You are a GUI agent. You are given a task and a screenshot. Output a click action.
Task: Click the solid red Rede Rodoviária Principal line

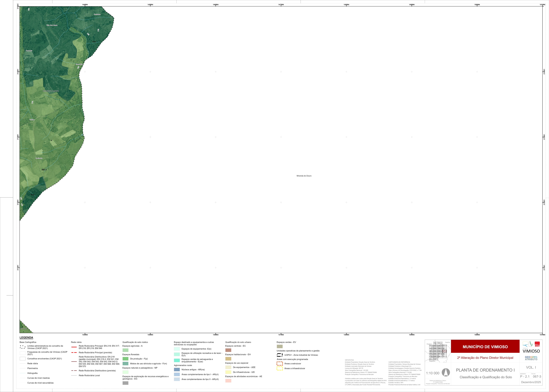click(x=74, y=347)
